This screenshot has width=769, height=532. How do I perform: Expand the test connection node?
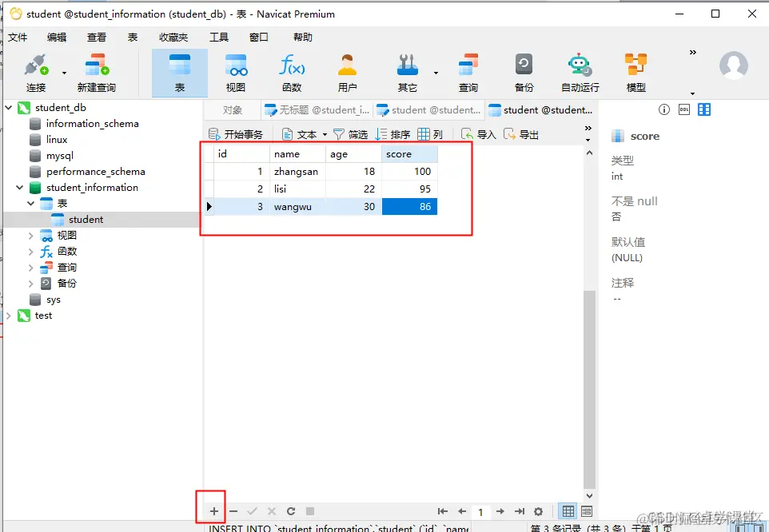pyautogui.click(x=8, y=316)
